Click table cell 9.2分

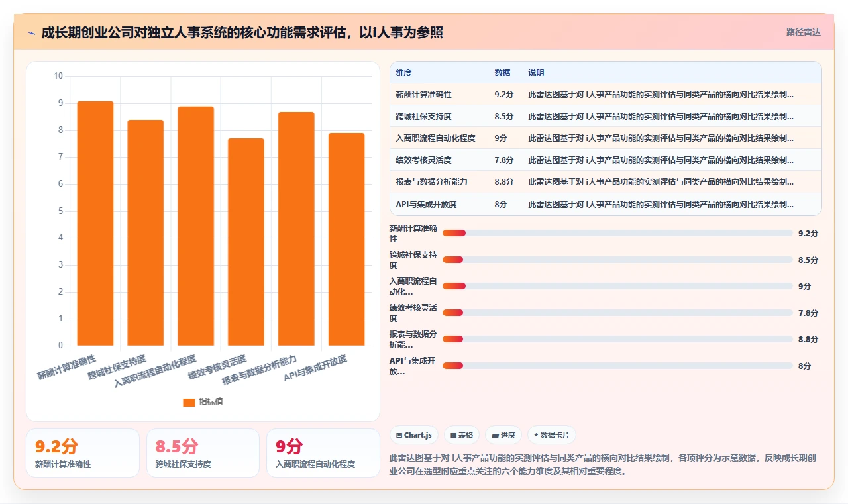click(x=504, y=95)
